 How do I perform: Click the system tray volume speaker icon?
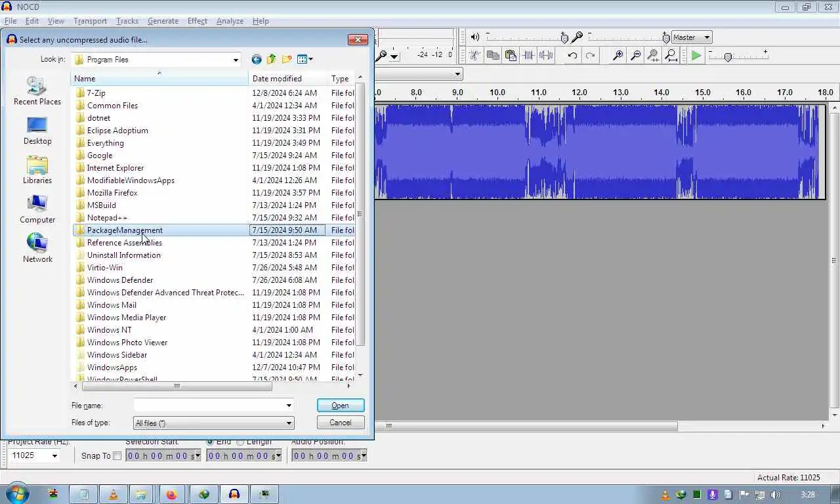[776, 495]
